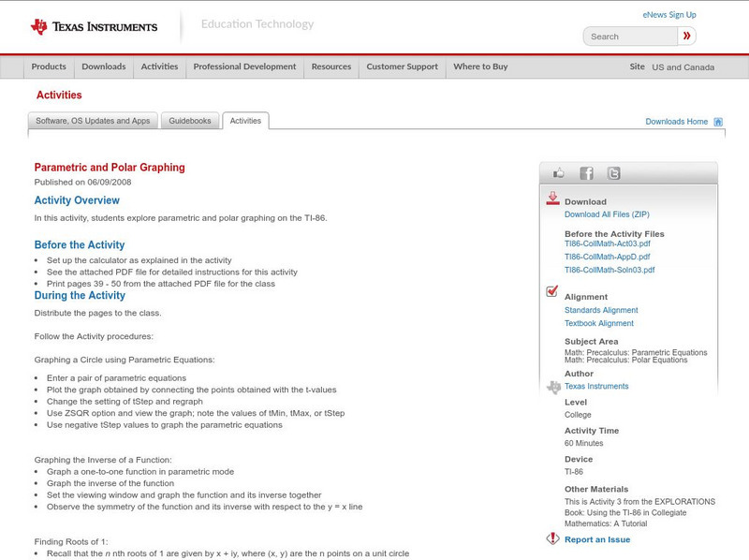The height and width of the screenshot is (560, 749).
Task: Click the search double-arrow button
Action: [x=685, y=36]
